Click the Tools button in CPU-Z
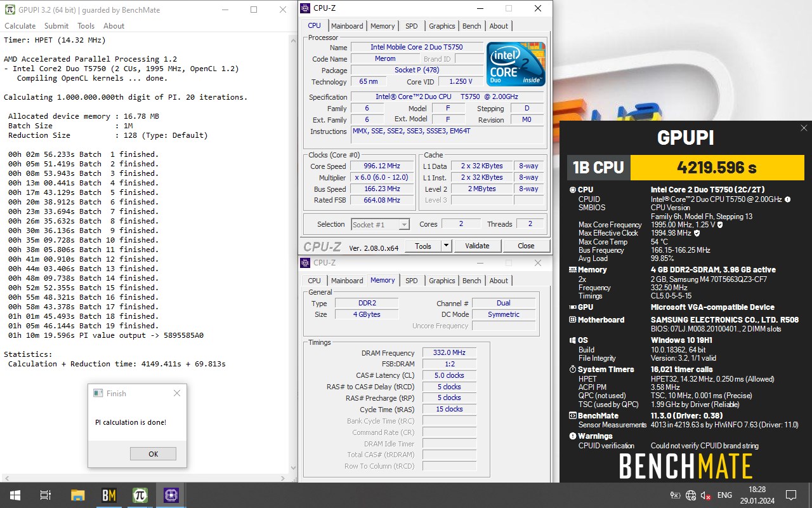Screen dimensions: 812x508 tap(423, 246)
